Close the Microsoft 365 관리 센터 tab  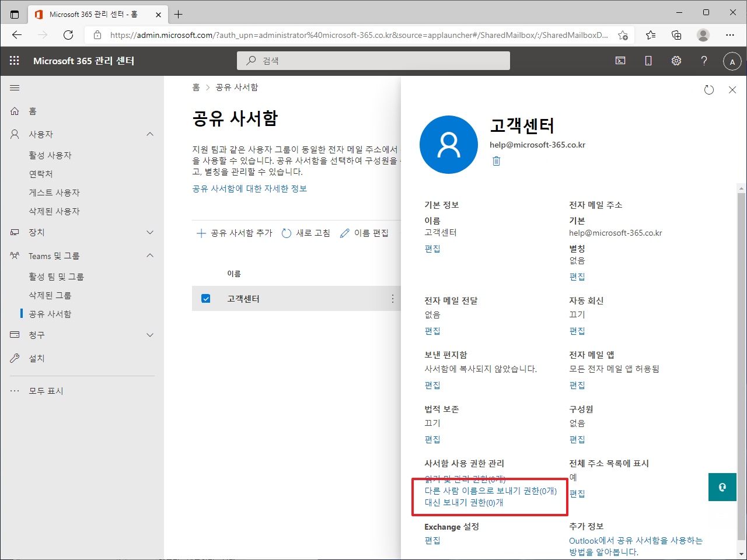point(158,15)
